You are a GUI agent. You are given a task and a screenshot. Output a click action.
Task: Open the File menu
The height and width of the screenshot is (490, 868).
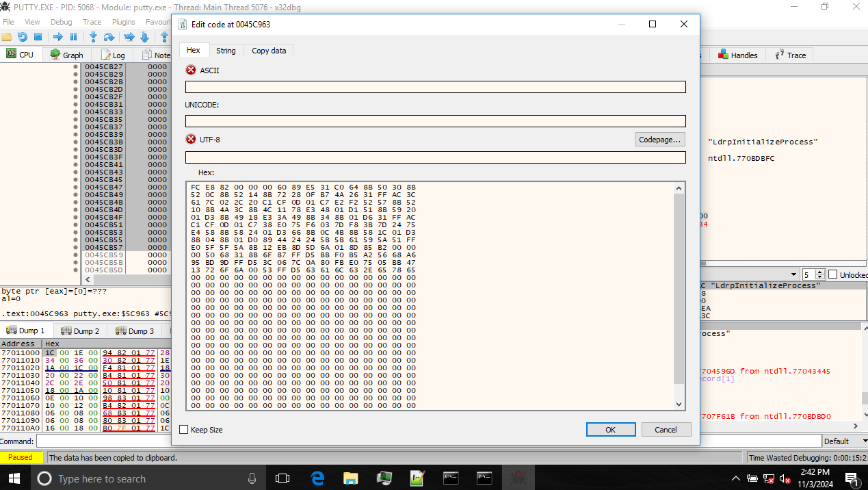click(x=9, y=22)
